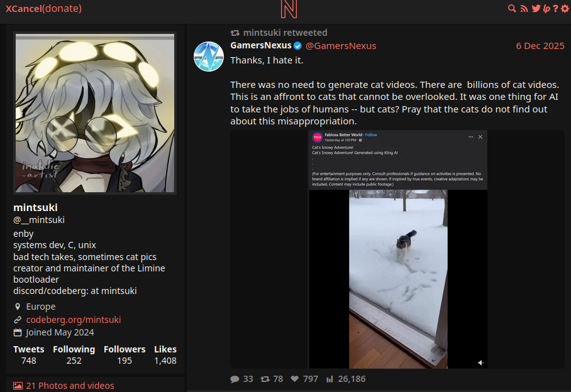The image size is (571, 392).
Task: Open the question mark about icon
Action: tap(555, 8)
